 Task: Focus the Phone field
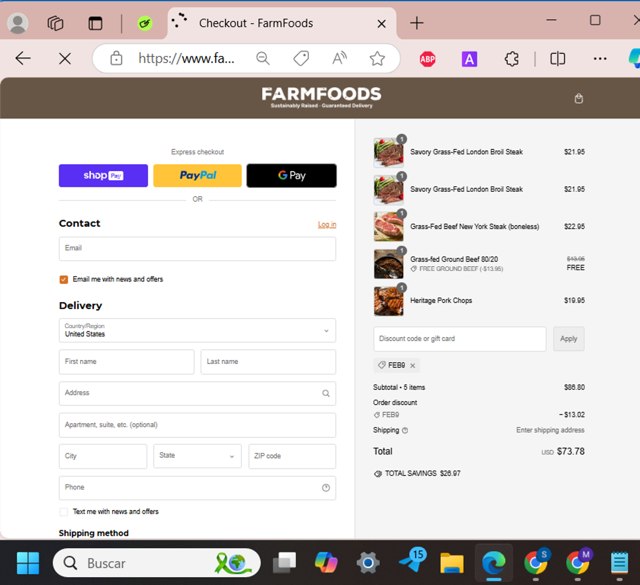[x=198, y=488]
